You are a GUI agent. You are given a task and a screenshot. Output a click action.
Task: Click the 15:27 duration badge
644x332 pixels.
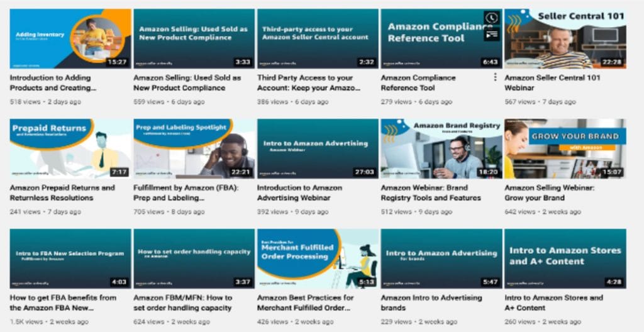tap(117, 62)
